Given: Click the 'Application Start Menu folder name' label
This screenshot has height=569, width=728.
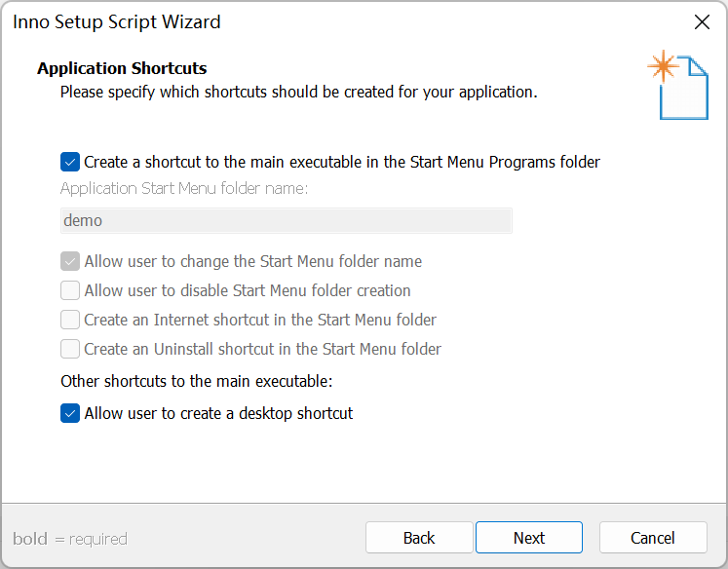Looking at the screenshot, I should pos(184,188).
